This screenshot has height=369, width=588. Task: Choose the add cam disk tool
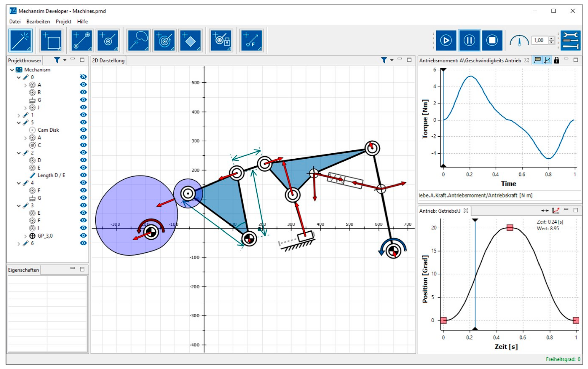tap(139, 40)
